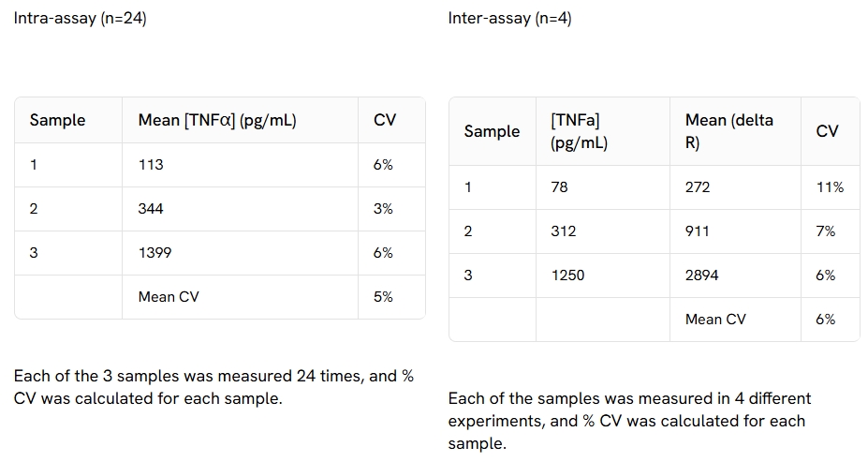
Task: Click the Inter-assay (n=4) heading
Action: pyautogui.click(x=509, y=19)
